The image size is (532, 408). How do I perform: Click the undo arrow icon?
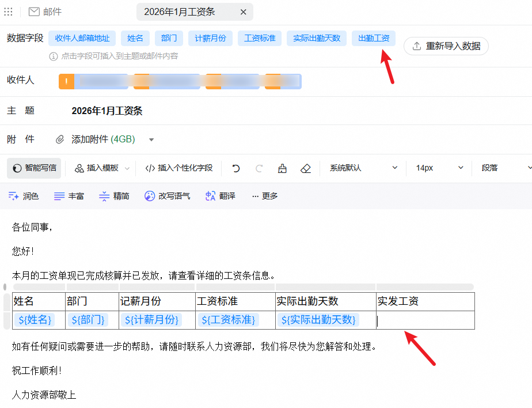[235, 168]
